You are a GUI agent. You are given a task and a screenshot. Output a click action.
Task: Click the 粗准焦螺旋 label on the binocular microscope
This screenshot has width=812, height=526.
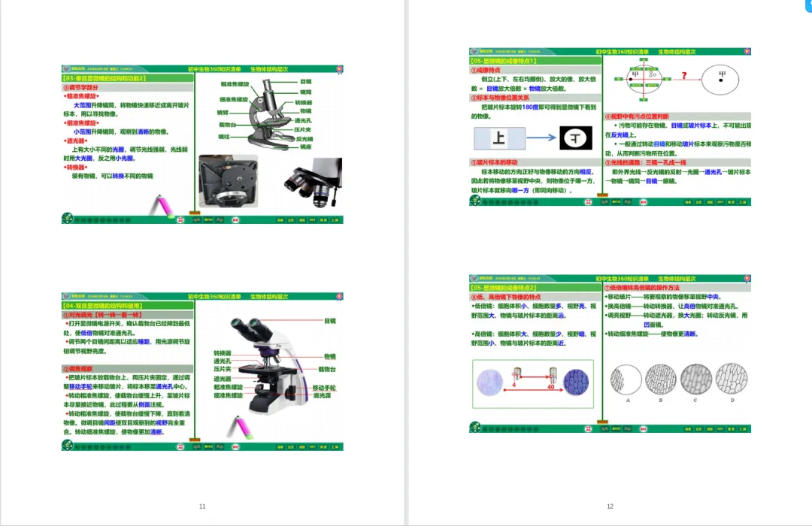(x=228, y=388)
